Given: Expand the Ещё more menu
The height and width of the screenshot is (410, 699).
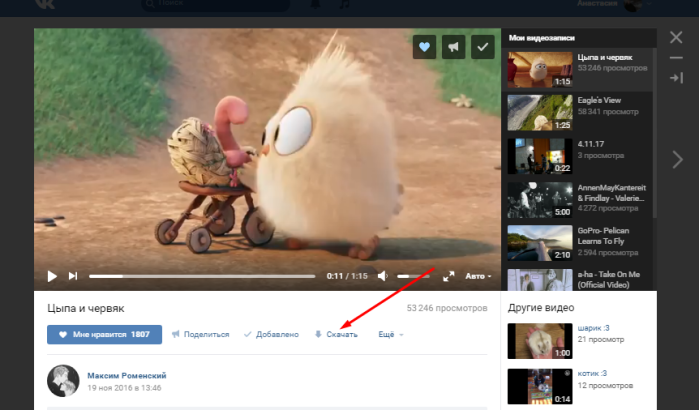Looking at the screenshot, I should tap(391, 335).
